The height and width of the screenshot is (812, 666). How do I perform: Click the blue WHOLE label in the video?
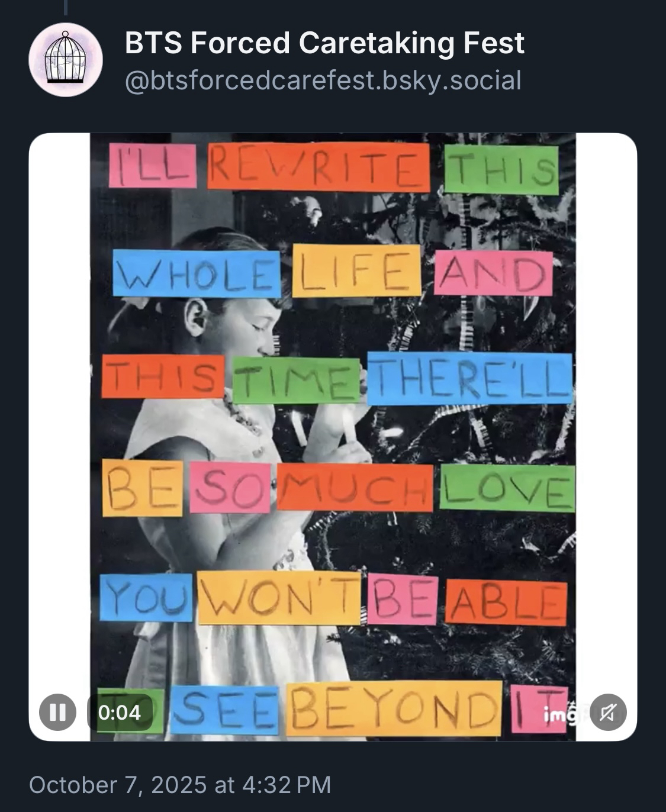pos(196,273)
